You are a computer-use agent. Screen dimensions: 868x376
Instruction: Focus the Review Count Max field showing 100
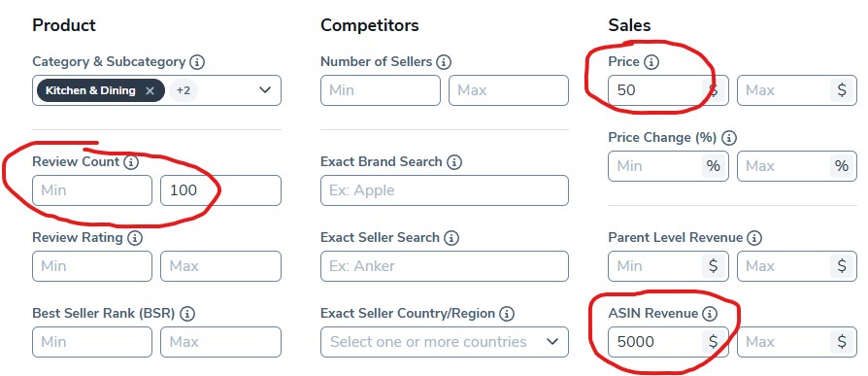tap(220, 190)
